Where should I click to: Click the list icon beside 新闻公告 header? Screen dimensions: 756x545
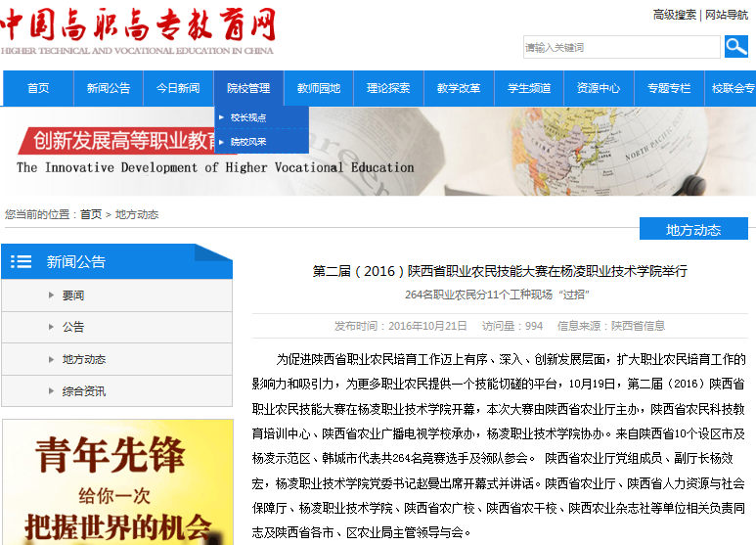tap(22, 261)
